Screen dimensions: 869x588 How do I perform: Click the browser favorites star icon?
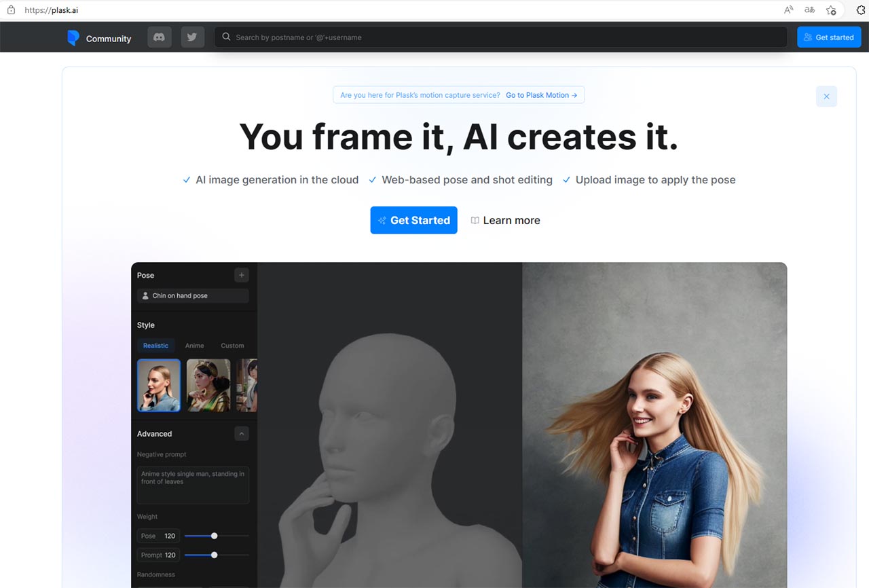click(x=830, y=10)
